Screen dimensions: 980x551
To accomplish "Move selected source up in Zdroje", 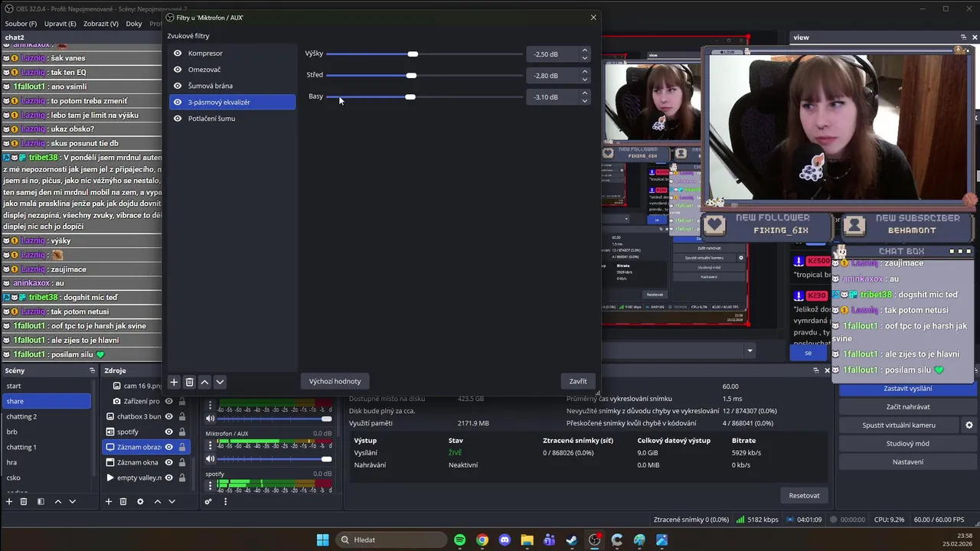I will (x=158, y=501).
